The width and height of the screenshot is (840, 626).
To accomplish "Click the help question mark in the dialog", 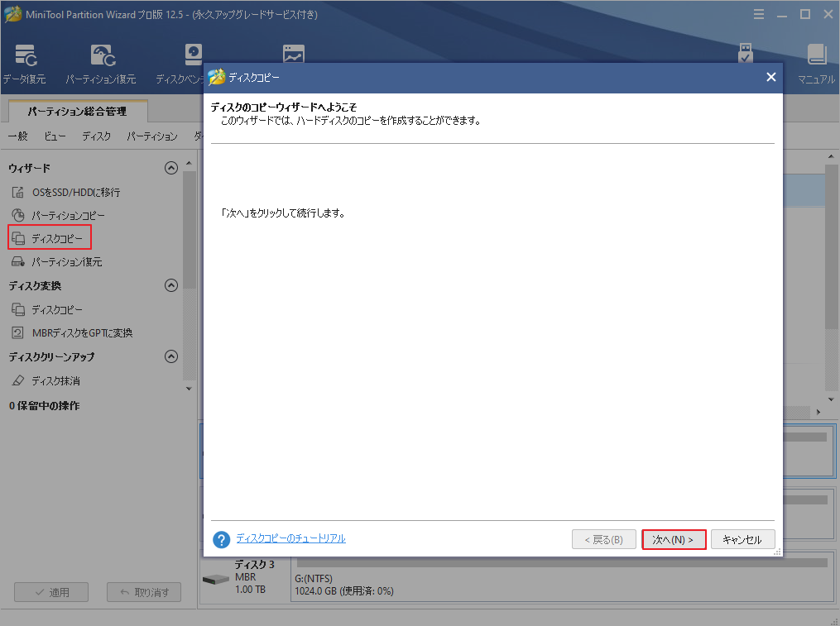I will pos(221,538).
